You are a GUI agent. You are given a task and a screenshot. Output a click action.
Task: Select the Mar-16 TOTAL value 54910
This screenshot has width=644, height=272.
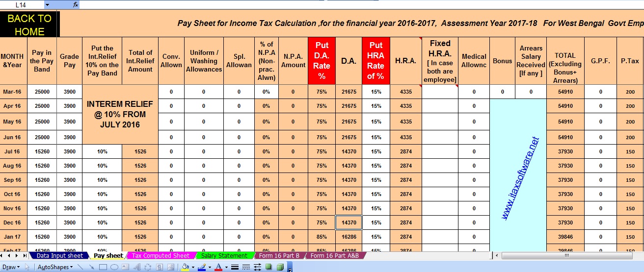coord(565,92)
